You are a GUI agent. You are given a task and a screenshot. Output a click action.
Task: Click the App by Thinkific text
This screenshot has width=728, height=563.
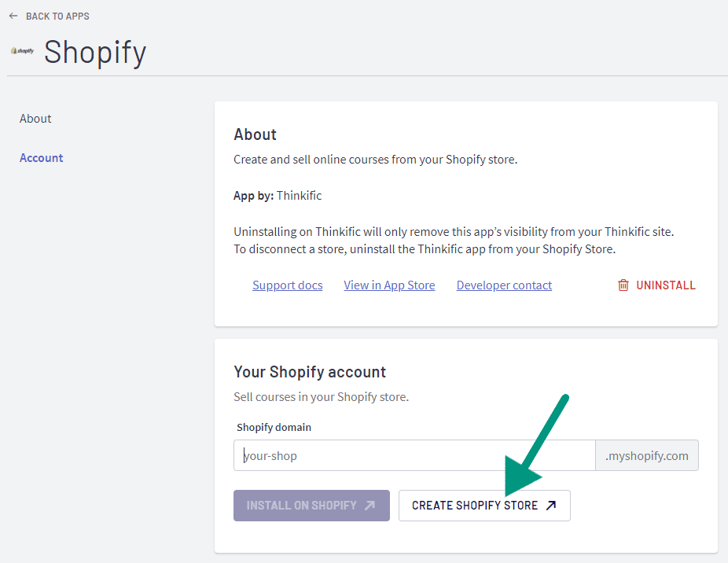tap(278, 196)
